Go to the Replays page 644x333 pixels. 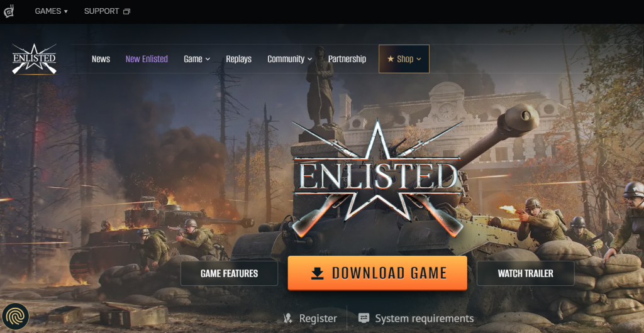[238, 59]
